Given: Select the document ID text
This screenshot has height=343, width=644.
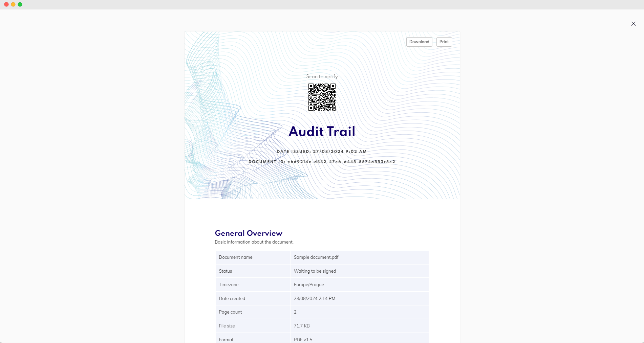Looking at the screenshot, I should coord(322,162).
